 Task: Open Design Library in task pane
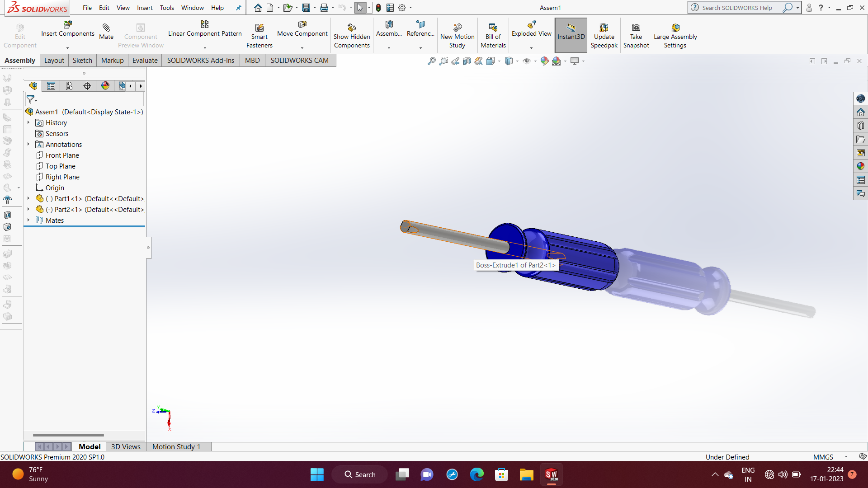point(860,126)
